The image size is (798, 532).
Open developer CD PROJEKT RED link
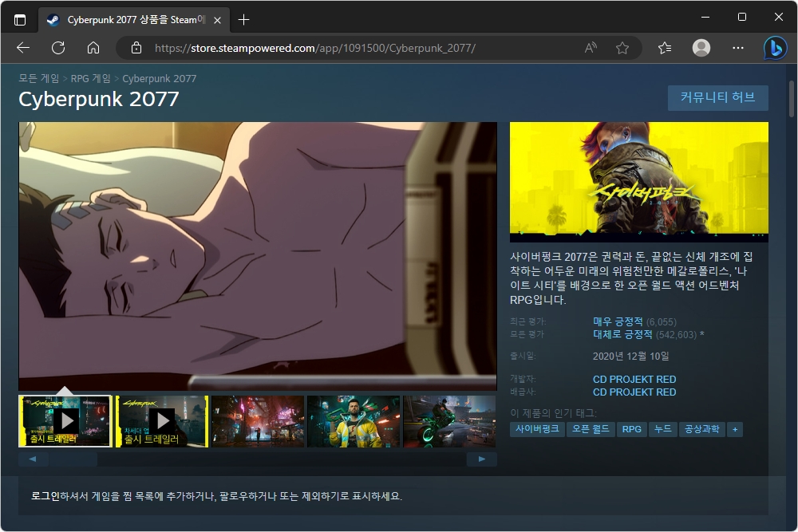coord(634,380)
